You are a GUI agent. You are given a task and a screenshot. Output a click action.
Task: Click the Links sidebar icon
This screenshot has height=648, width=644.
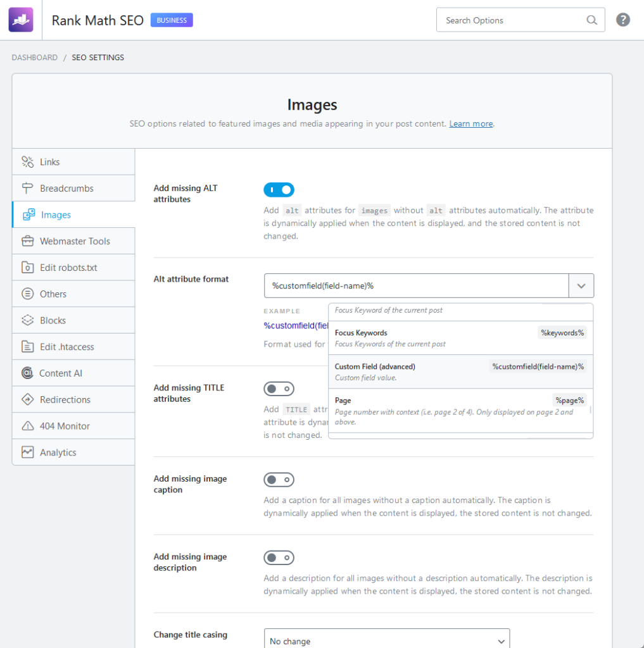[x=28, y=162]
